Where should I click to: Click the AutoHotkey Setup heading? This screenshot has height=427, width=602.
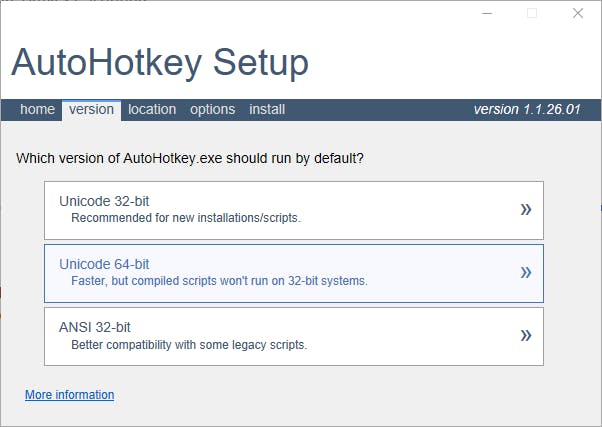160,63
